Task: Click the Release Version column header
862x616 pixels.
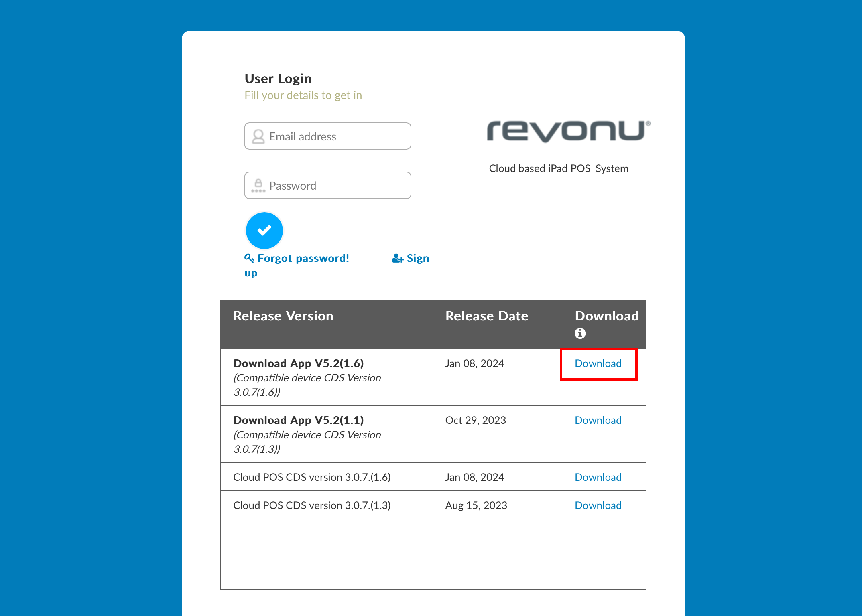Action: [283, 316]
